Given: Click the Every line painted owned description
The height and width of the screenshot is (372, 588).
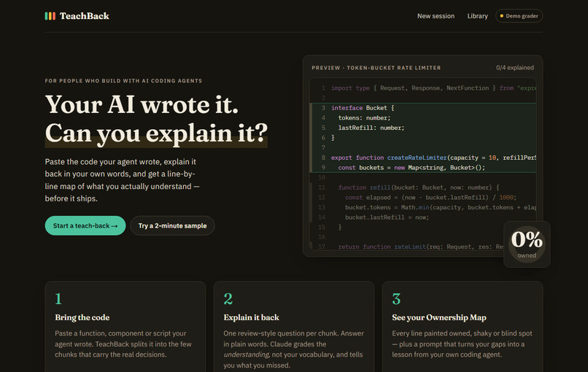Looking at the screenshot, I should pyautogui.click(x=462, y=344).
